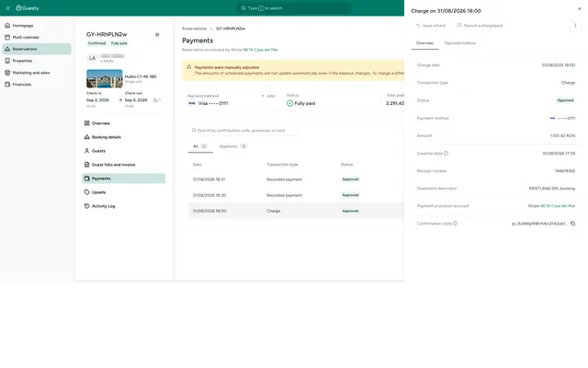Switch to the All transactions tab
The width and height of the screenshot is (588, 368).
[200, 146]
